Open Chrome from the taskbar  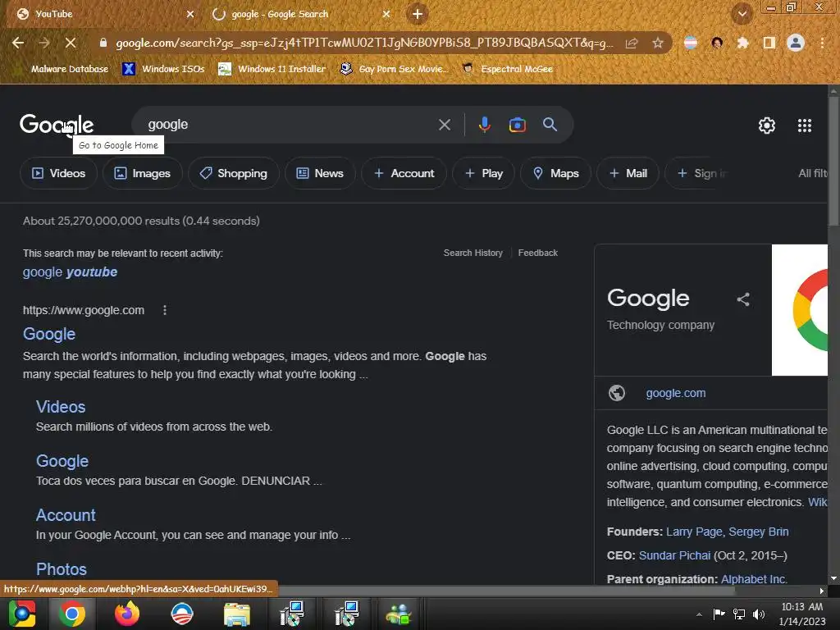pos(72,614)
